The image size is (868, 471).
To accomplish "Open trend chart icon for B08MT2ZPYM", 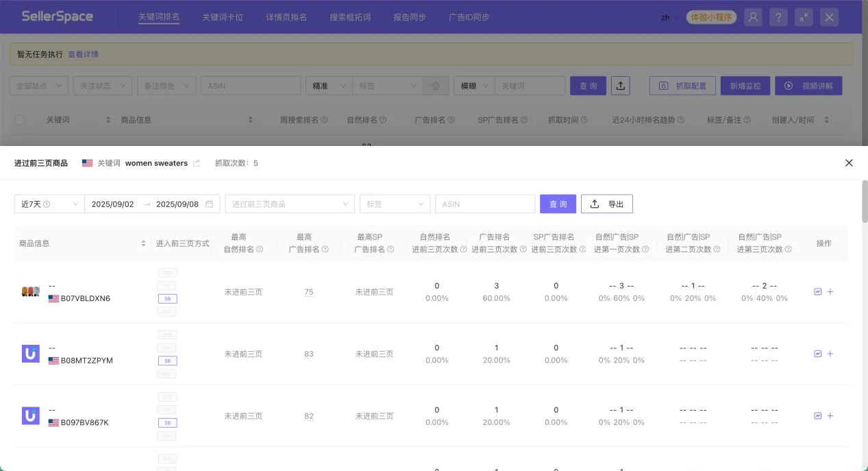I will [818, 354].
